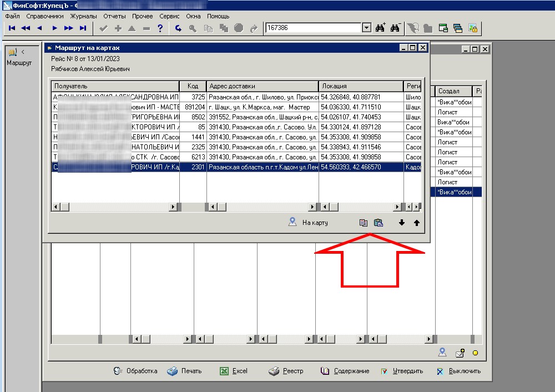
Task: Click the paste clipboard icon in route dialog
Action: 378,223
